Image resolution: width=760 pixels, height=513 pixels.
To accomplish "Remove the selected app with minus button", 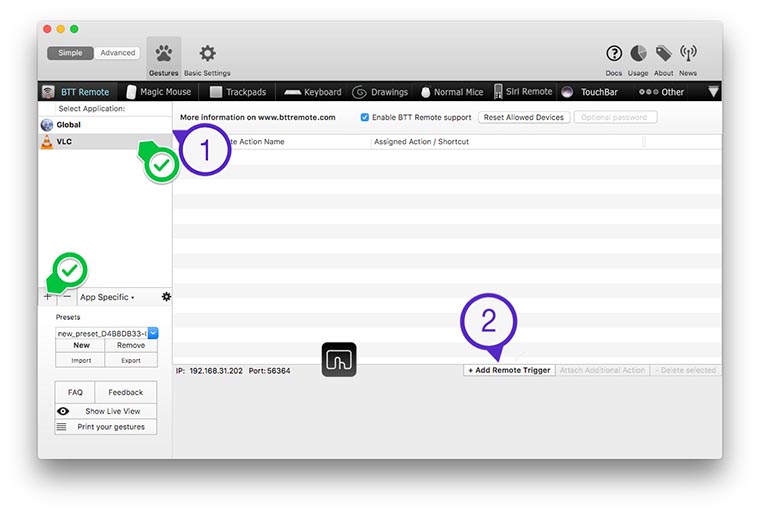I will coord(67,297).
